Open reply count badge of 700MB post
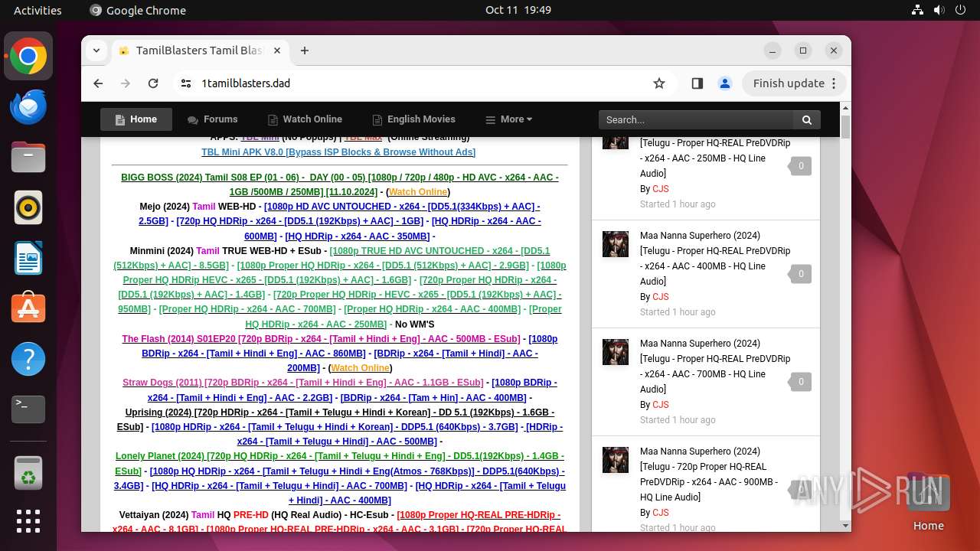This screenshot has height=551, width=980. pyautogui.click(x=801, y=382)
